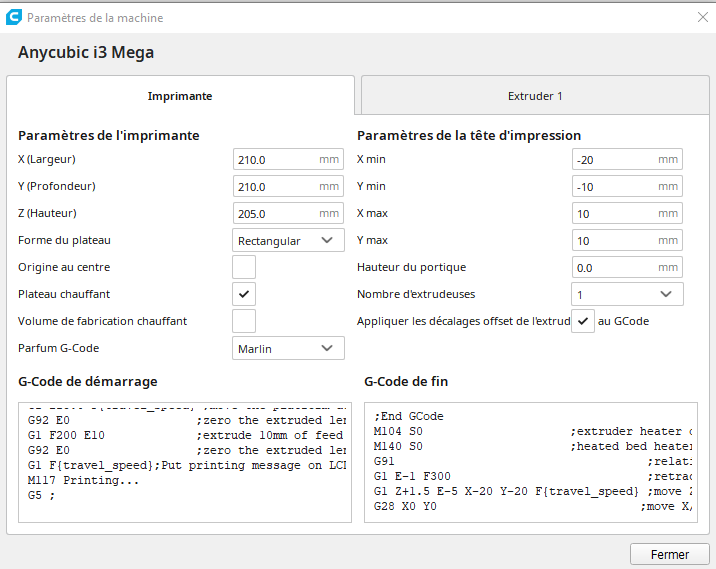Click the Fermer button
The width and height of the screenshot is (716, 569).
coord(669,554)
